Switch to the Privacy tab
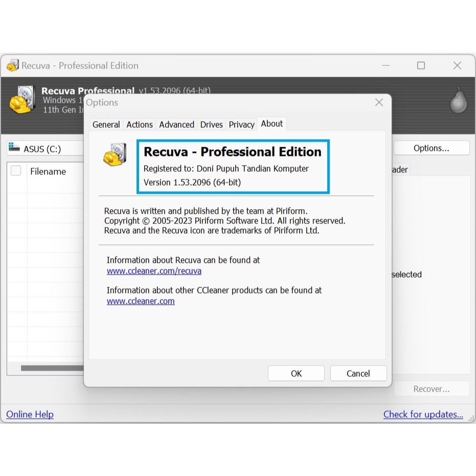Viewport: 476px width, 476px height. (x=242, y=124)
